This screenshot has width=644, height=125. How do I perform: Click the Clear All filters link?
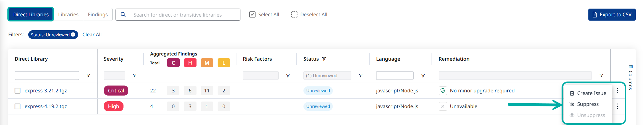pos(92,35)
